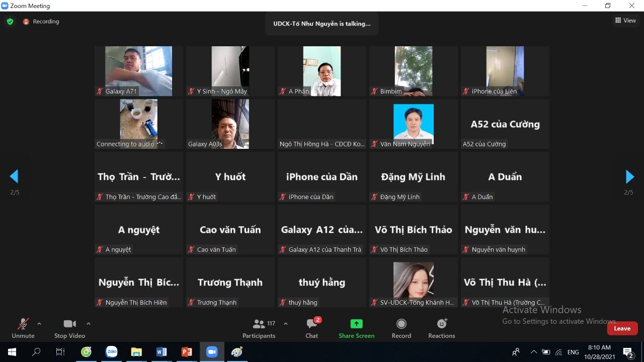644x362 pixels.
Task: Click the muted mic icon on Bimbim tile
Action: [x=374, y=92]
